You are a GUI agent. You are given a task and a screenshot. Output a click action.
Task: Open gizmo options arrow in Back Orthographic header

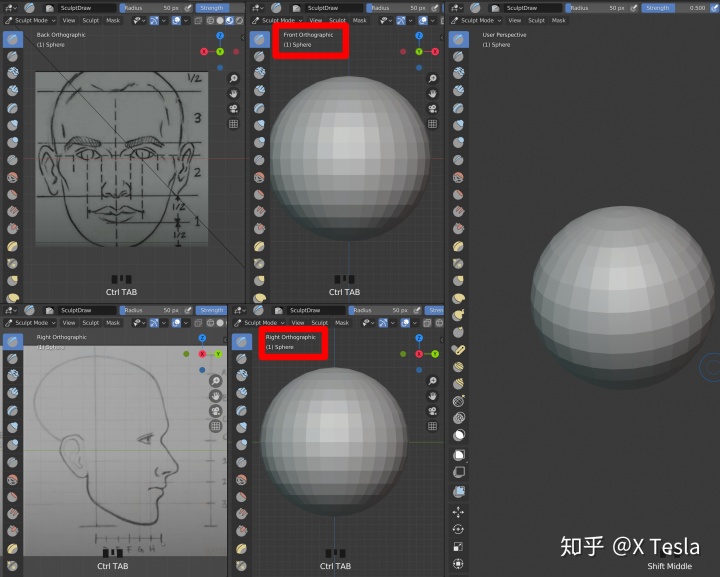point(163,21)
